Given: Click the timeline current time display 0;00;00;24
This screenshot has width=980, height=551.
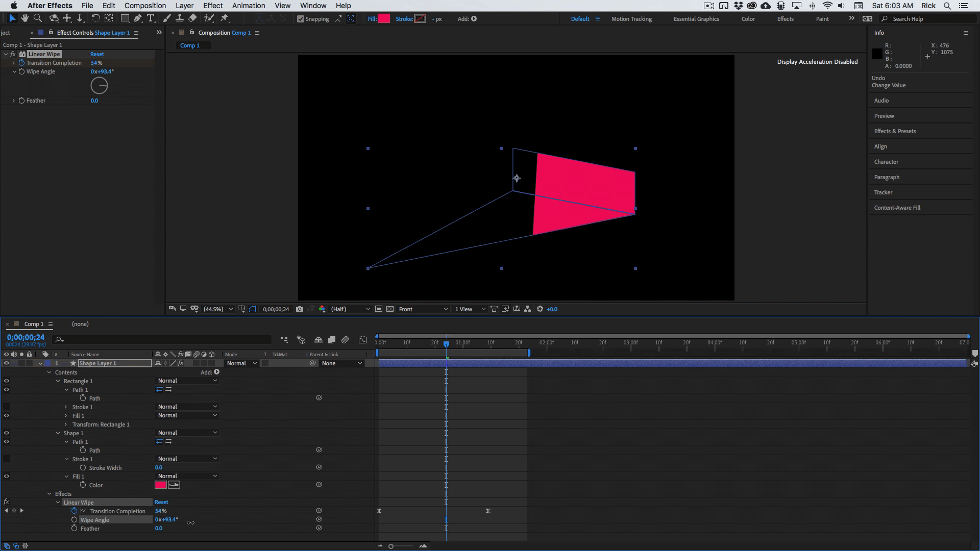Looking at the screenshot, I should pos(26,337).
